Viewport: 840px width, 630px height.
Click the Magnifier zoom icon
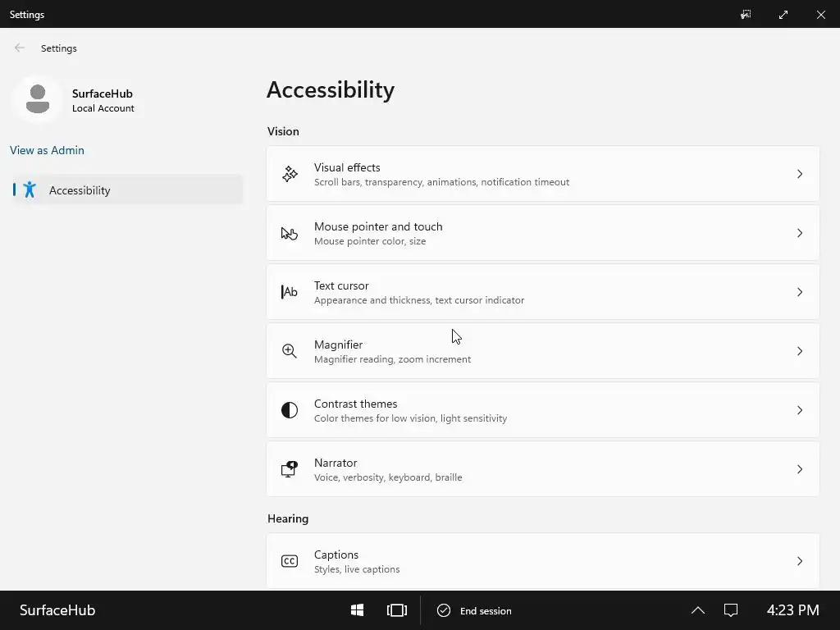[290, 351]
